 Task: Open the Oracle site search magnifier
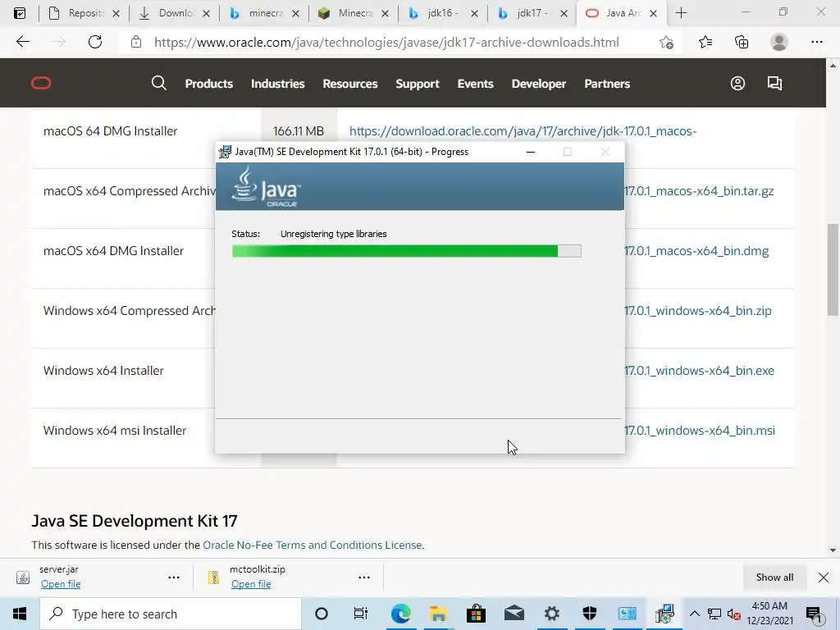tap(158, 83)
